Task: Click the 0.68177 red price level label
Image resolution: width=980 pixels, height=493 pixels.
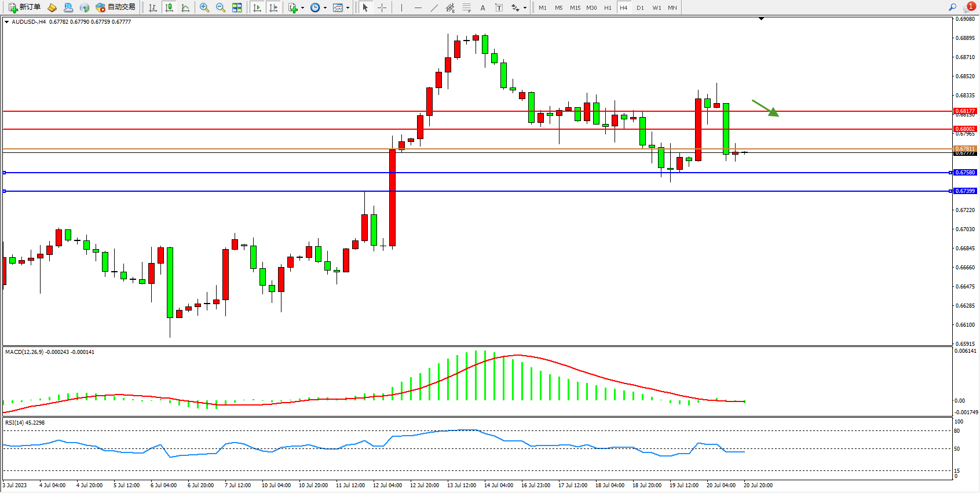Action: [965, 111]
